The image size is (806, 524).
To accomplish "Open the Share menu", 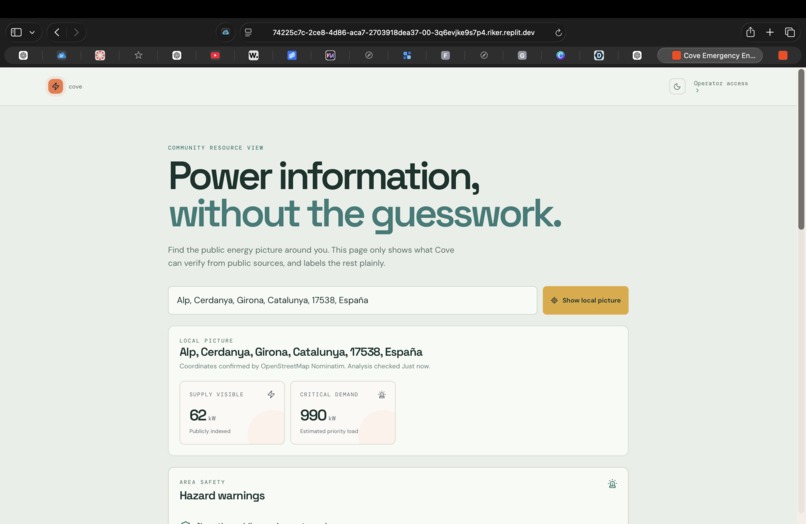I will tap(750, 32).
